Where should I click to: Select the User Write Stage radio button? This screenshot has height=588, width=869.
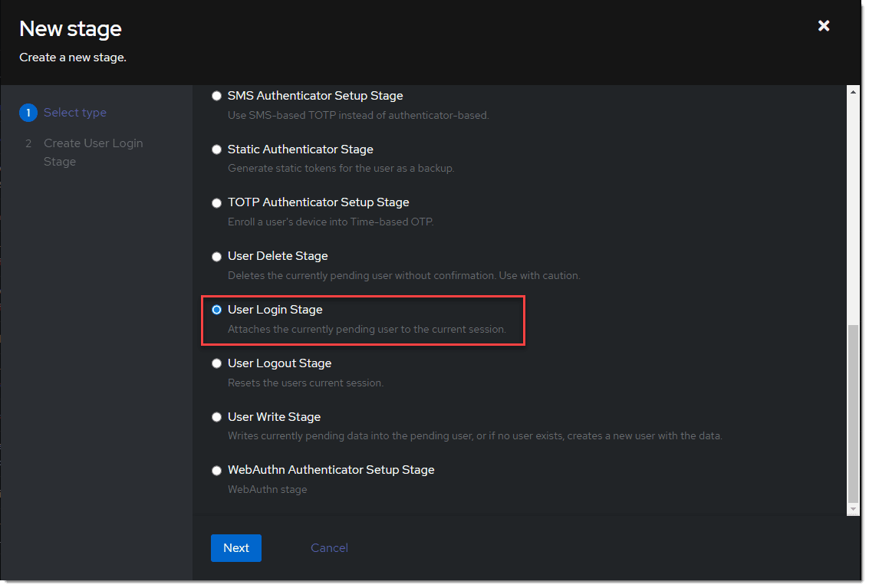tap(216, 417)
